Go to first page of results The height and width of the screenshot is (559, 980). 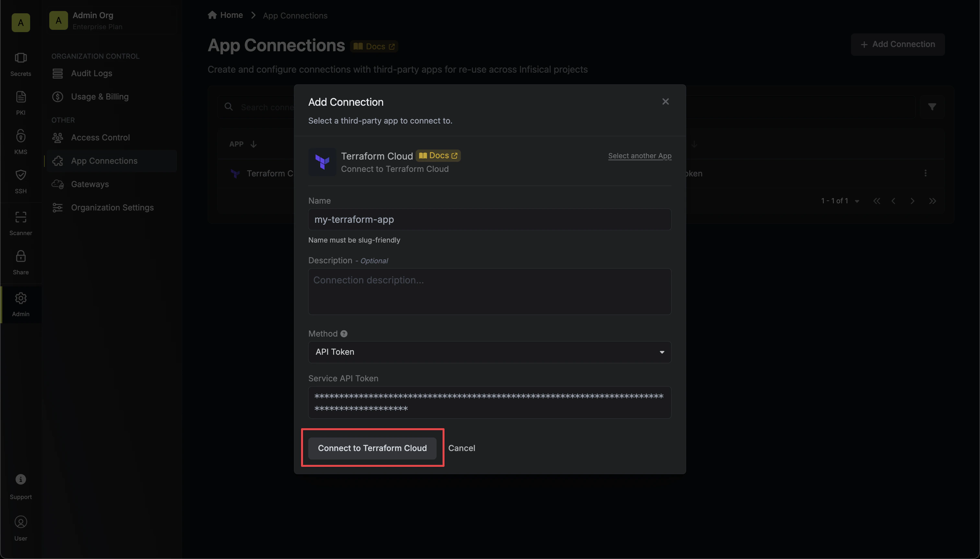(x=876, y=201)
